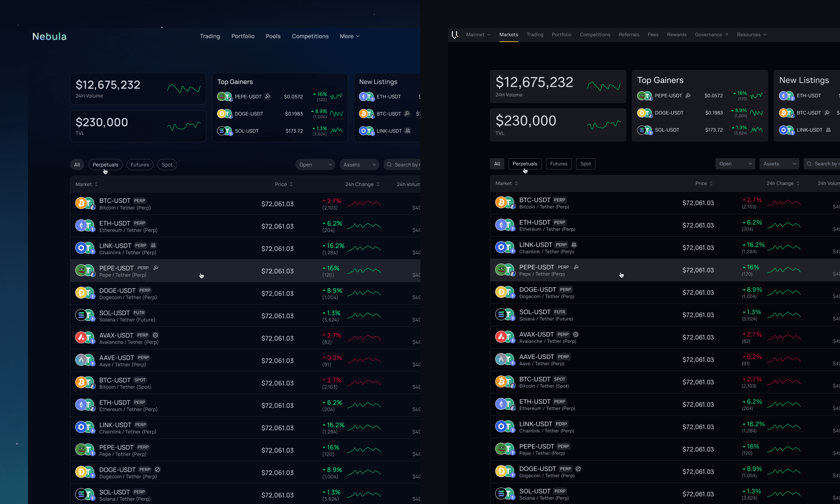Screen dimensions: 840x504
Task: Open the Assets dropdown in the right dark panel
Action: pos(779,164)
